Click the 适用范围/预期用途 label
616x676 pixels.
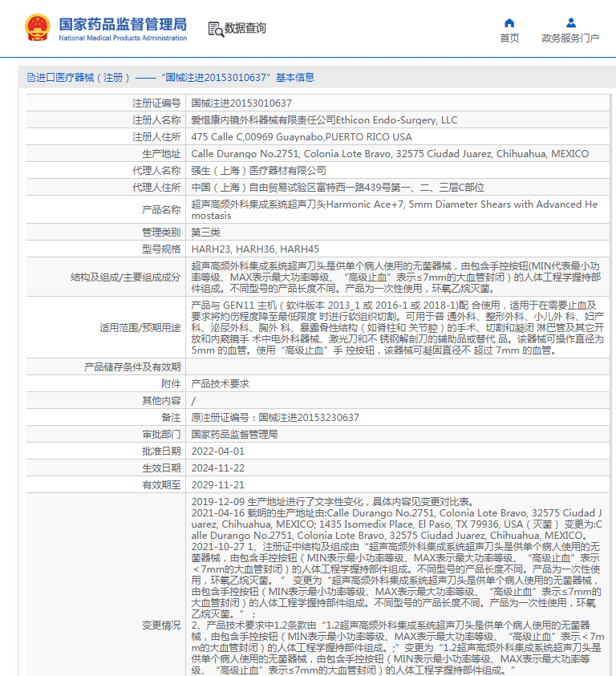point(140,328)
